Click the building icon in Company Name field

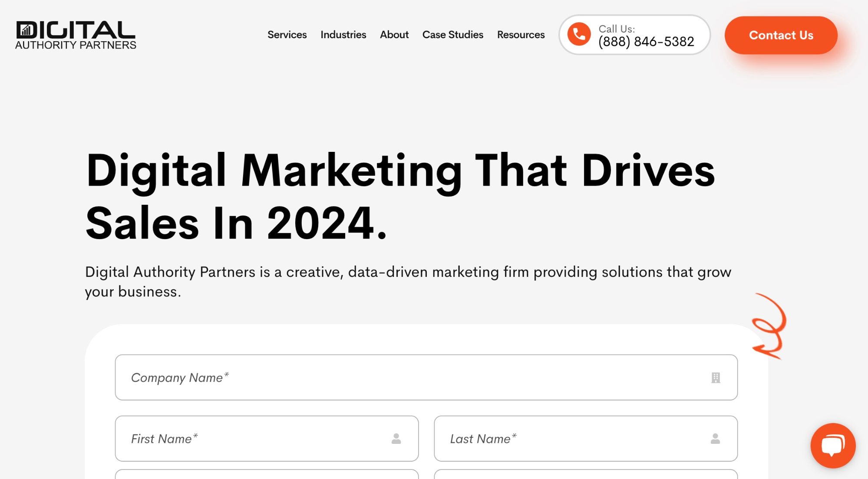[716, 378]
